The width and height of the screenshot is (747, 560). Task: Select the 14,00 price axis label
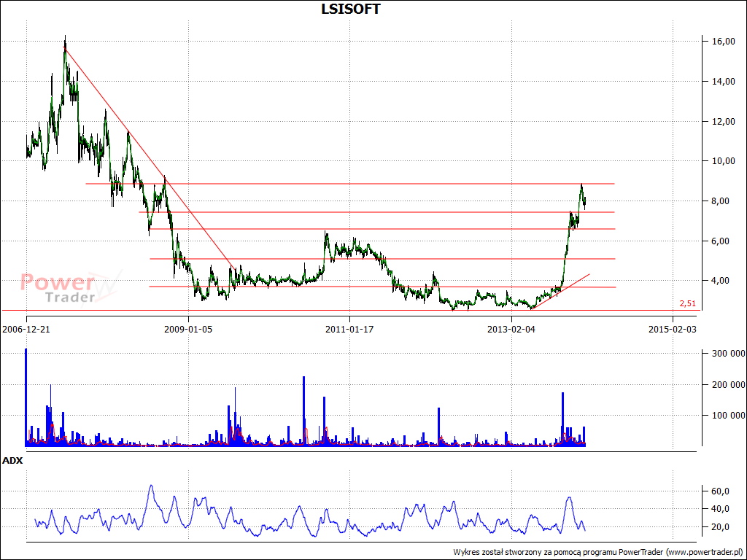coord(724,82)
